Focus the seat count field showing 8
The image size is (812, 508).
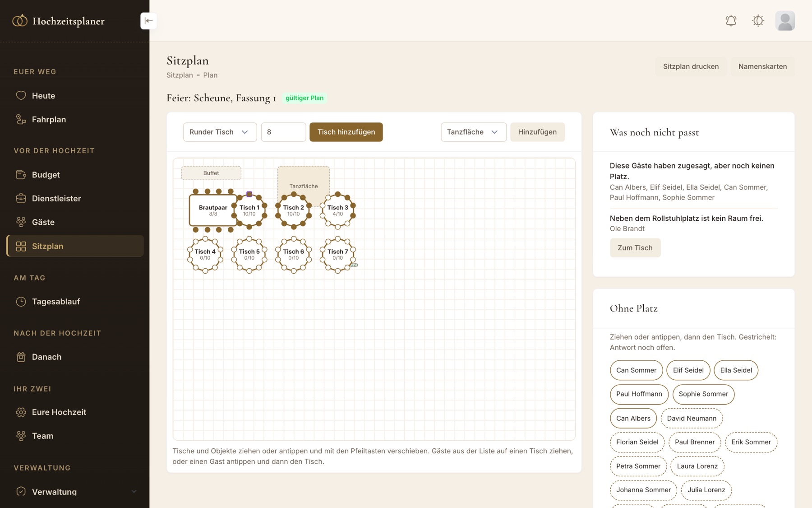point(283,132)
